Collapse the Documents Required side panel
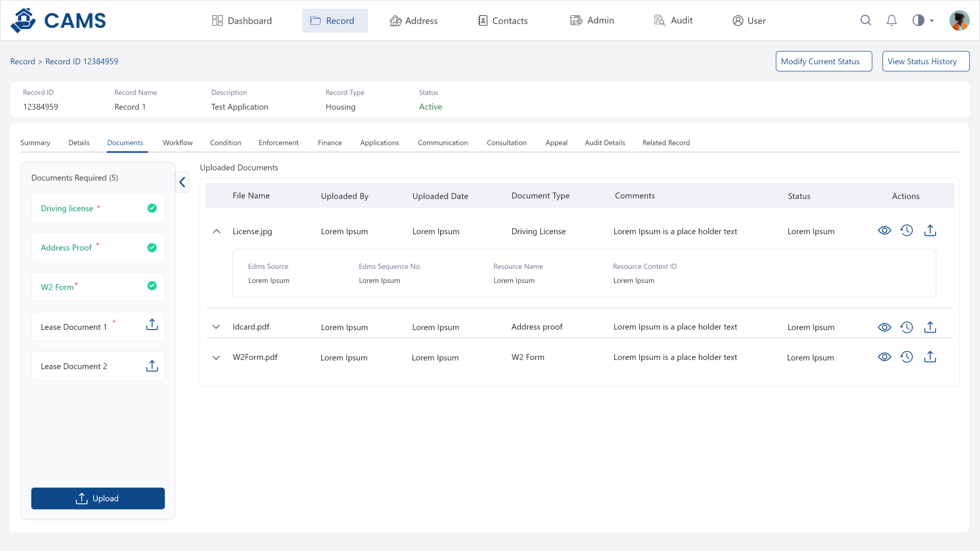This screenshot has width=980, height=551. (x=182, y=182)
